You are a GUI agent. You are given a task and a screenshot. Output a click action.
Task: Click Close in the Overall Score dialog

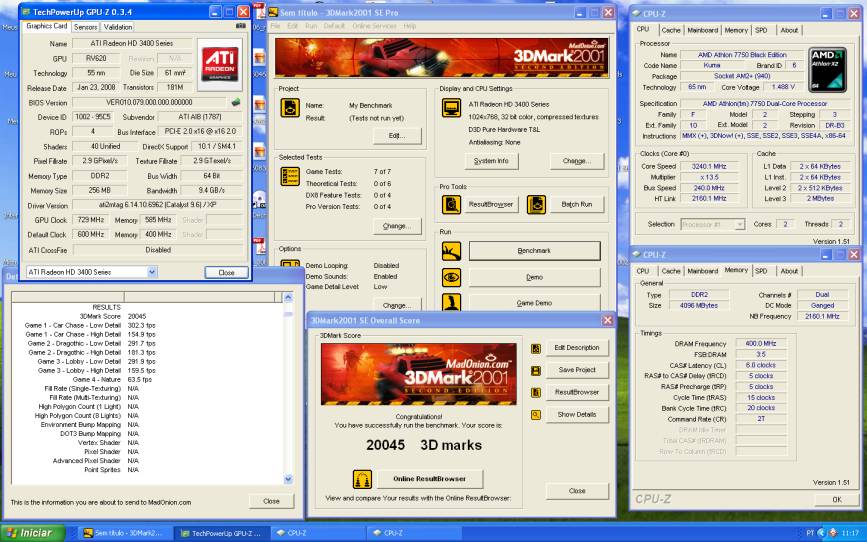tap(577, 491)
